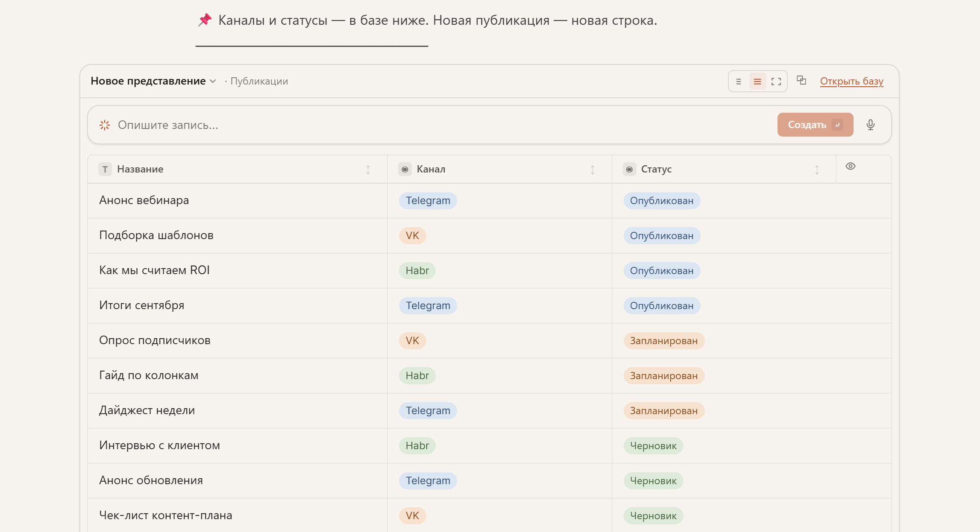980x532 pixels.
Task: Click the Публикации database label
Action: 259,81
